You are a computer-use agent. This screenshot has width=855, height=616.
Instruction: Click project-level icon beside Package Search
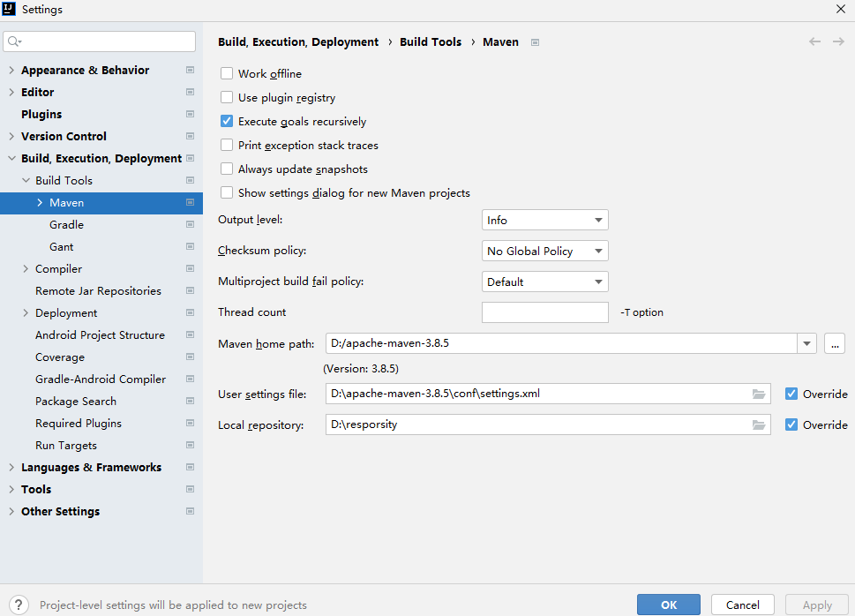[x=190, y=401]
